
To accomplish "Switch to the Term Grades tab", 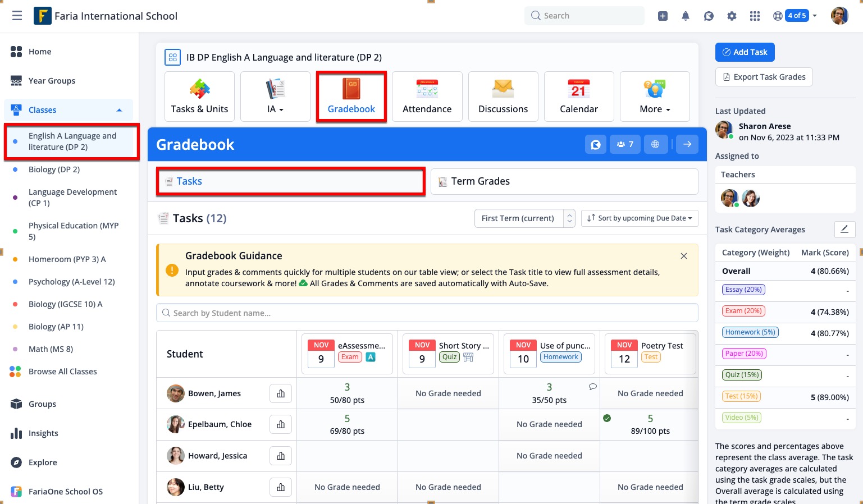I will tap(564, 181).
